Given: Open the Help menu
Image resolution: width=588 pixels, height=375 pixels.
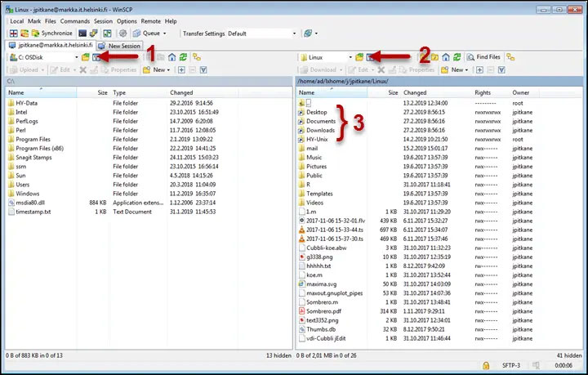Looking at the screenshot, I should (x=171, y=21).
